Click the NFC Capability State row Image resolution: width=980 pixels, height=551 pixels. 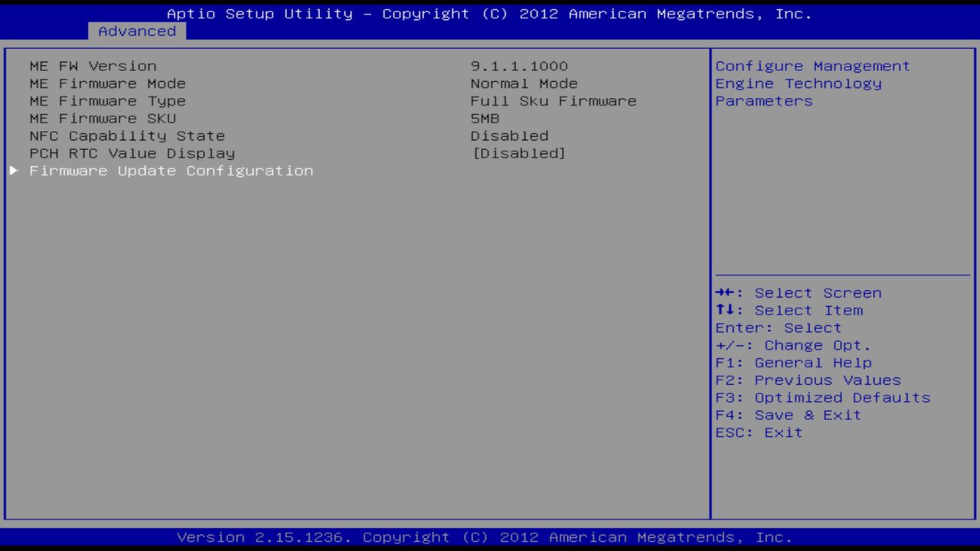pos(127,135)
